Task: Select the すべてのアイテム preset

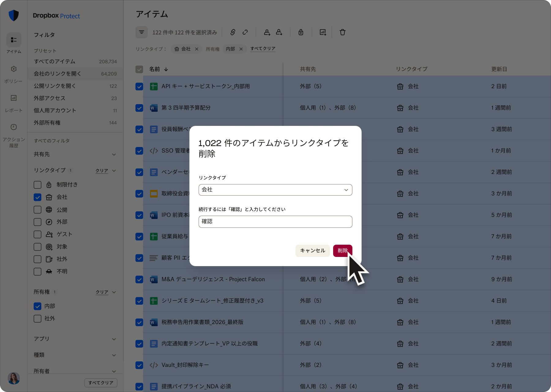Action: point(75,62)
